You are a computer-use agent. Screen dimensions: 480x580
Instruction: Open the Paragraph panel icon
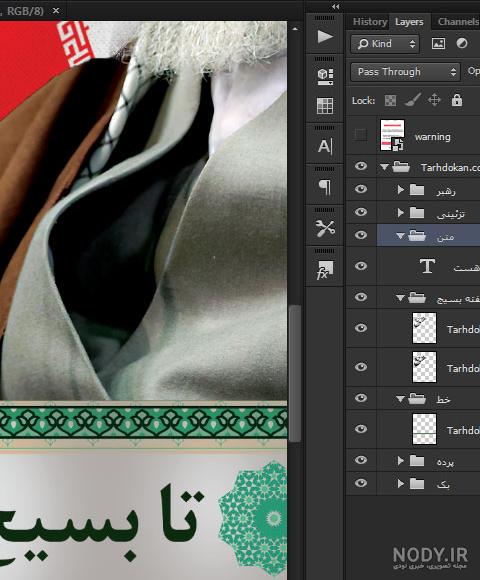pyautogui.click(x=325, y=187)
